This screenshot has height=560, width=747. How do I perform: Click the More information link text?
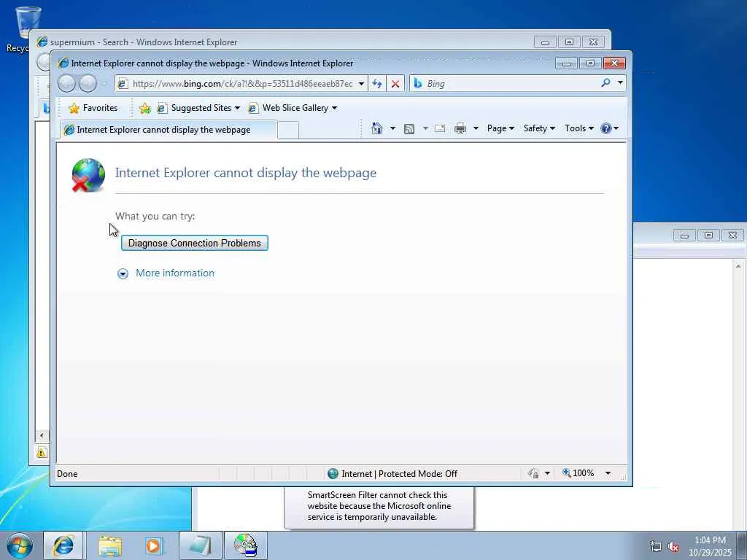(x=175, y=273)
